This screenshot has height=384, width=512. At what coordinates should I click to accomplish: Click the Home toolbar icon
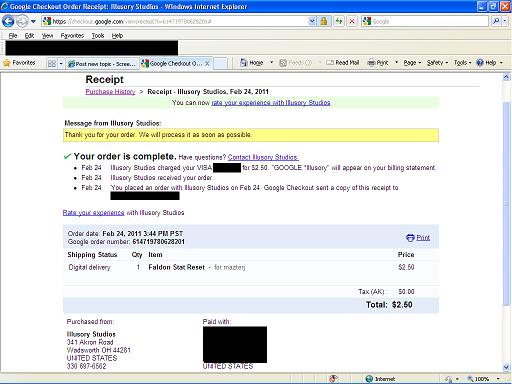(252, 63)
